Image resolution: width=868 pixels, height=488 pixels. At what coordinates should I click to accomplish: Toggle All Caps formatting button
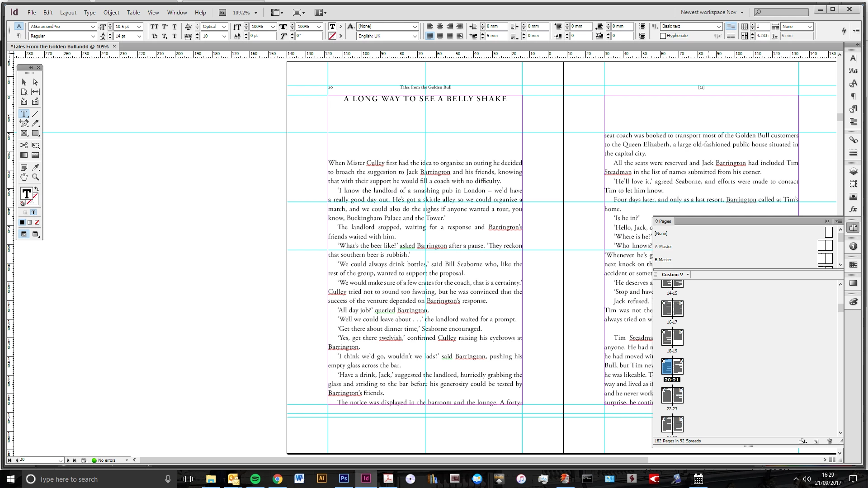(154, 27)
